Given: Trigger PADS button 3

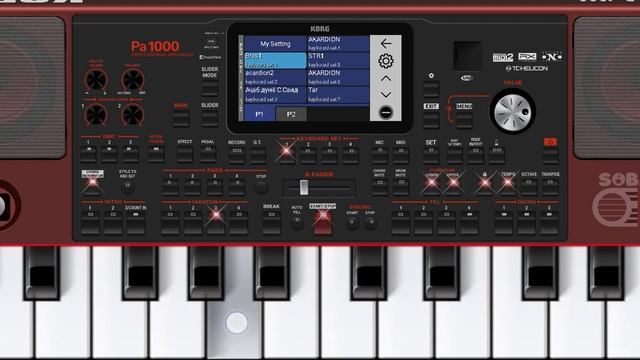Looking at the screenshot, I should tap(214, 187).
